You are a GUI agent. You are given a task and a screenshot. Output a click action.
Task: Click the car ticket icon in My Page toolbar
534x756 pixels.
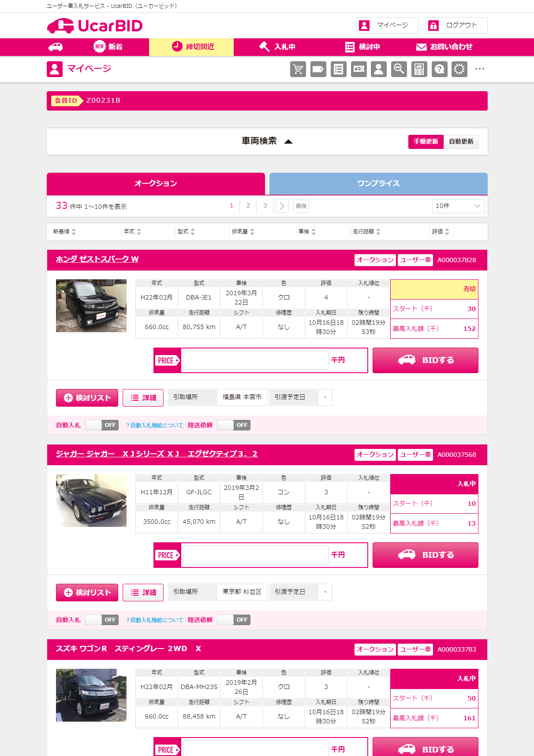pyautogui.click(x=359, y=69)
